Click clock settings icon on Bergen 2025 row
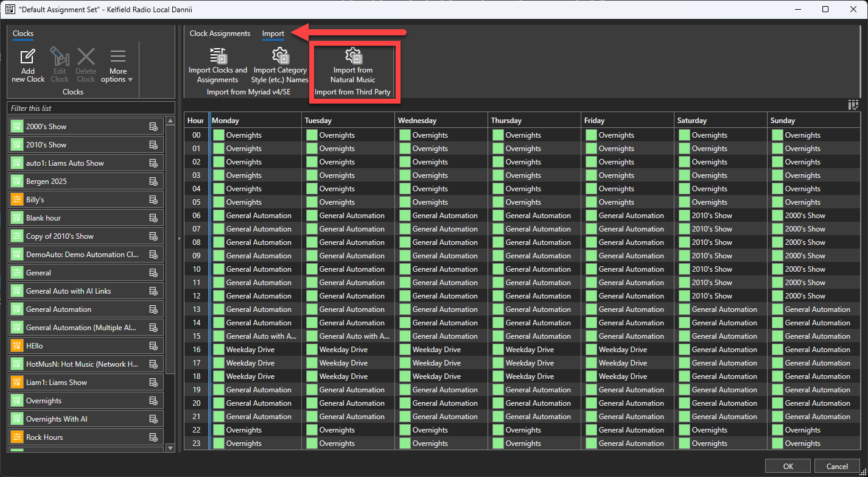Image resolution: width=868 pixels, height=477 pixels. (x=153, y=182)
